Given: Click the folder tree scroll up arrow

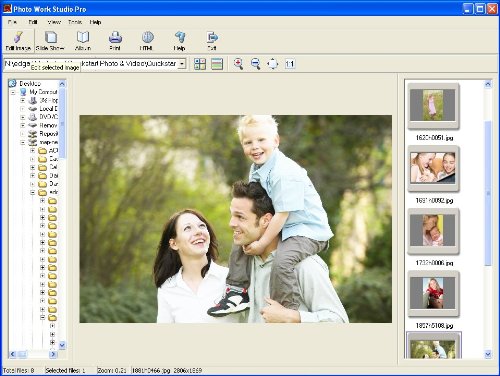Looking at the screenshot, I should (62, 84).
